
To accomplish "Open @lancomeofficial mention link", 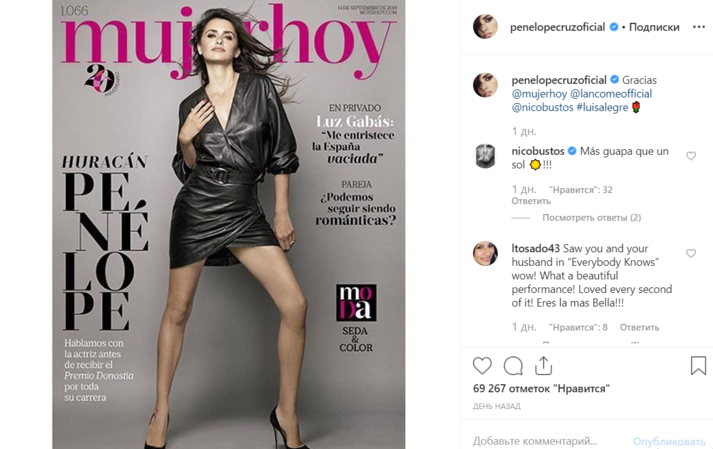I will point(611,94).
